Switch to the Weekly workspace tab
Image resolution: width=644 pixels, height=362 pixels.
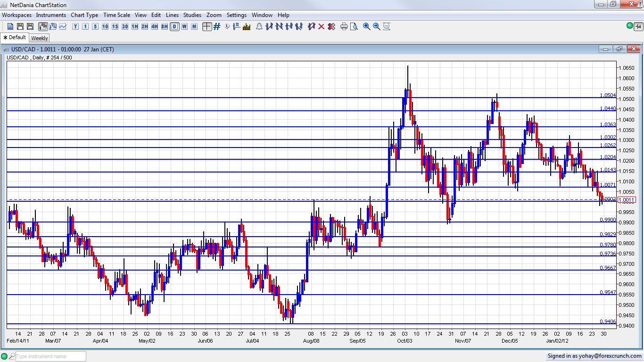[x=40, y=38]
